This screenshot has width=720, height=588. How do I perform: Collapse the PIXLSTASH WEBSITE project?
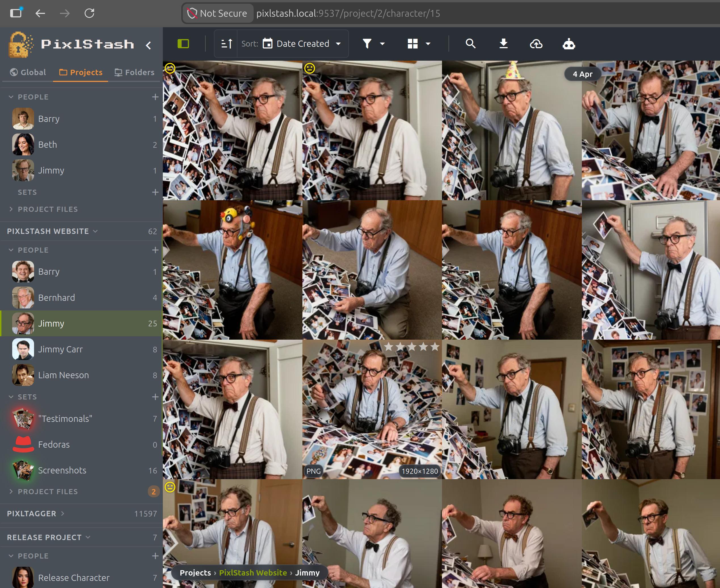96,231
